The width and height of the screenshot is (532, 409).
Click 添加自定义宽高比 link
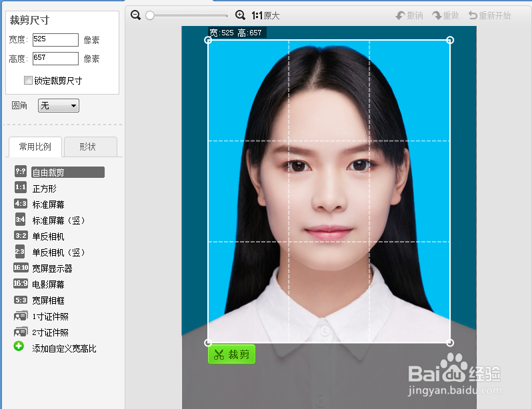pyautogui.click(x=65, y=348)
